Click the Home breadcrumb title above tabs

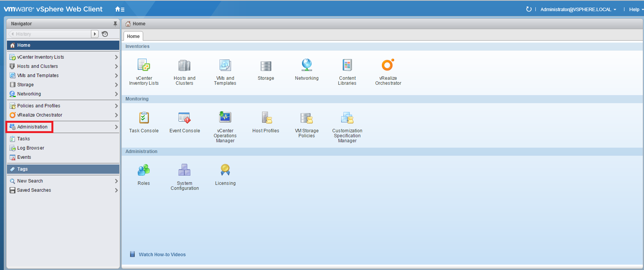139,24
